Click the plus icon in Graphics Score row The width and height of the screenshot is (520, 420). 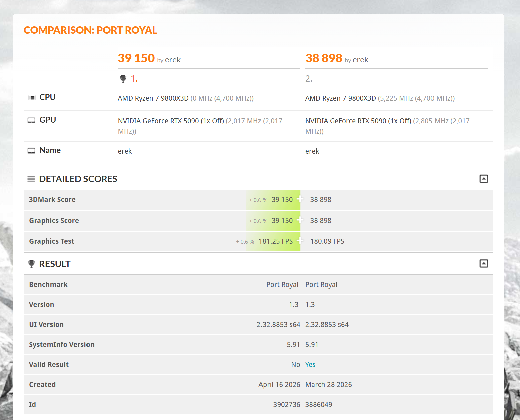pos(300,220)
